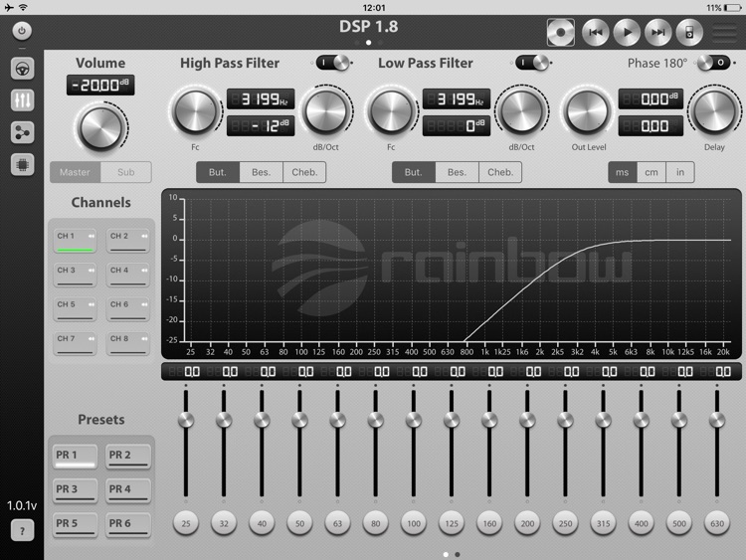Set delay unit to in
The width and height of the screenshot is (746, 560).
(x=680, y=172)
